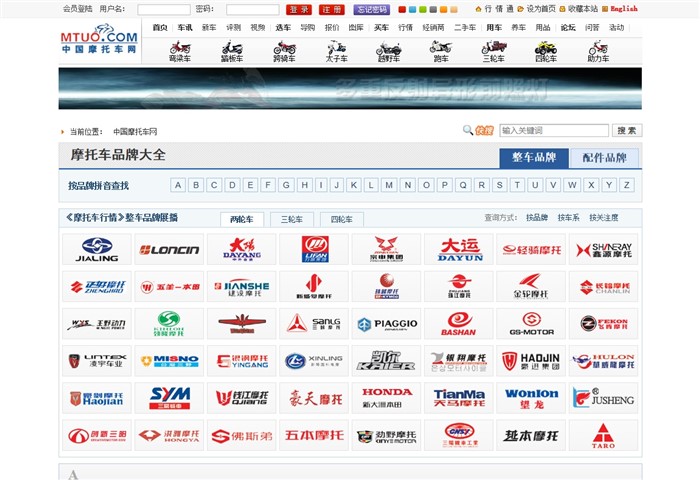Open the Haojian brand logo
Viewport: 700px width, 480px height.
click(97, 398)
